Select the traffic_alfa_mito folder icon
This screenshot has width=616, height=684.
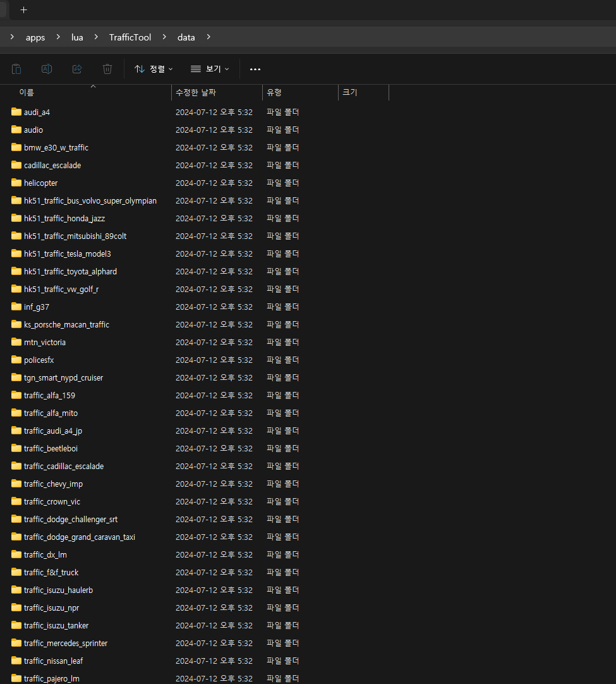pos(16,413)
